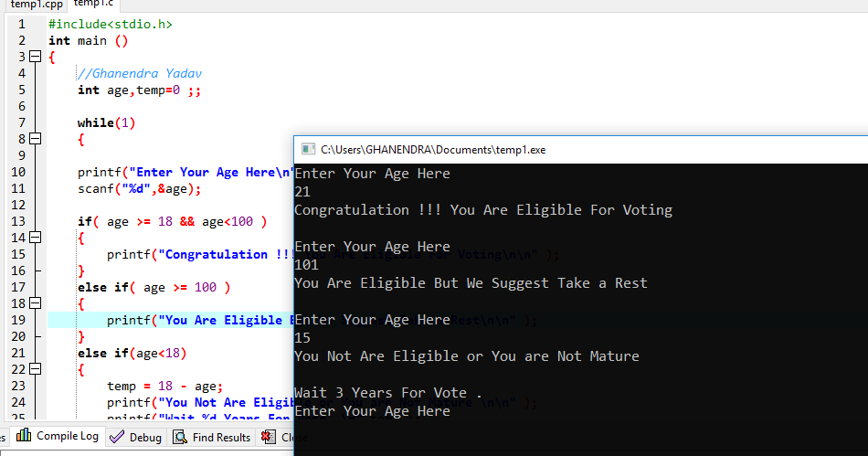Click the console window icon of temp1.exe
This screenshot has height=456, width=868.
pyautogui.click(x=308, y=150)
